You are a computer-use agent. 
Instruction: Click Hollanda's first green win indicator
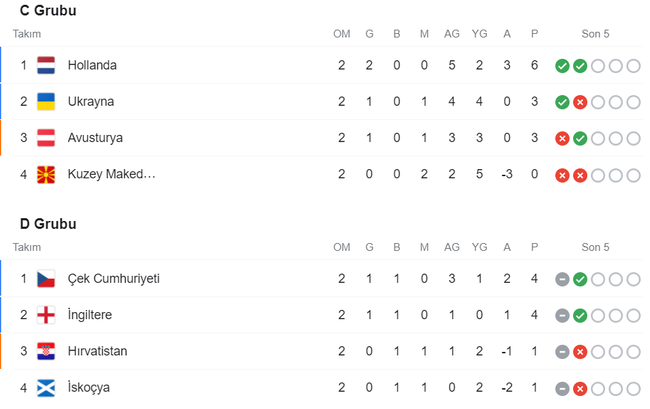[x=562, y=66]
